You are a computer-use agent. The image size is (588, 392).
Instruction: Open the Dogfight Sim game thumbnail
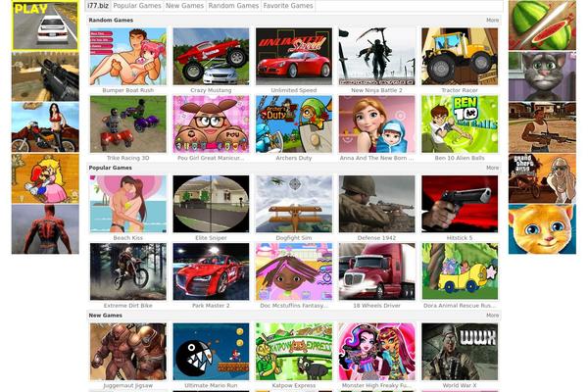click(294, 204)
